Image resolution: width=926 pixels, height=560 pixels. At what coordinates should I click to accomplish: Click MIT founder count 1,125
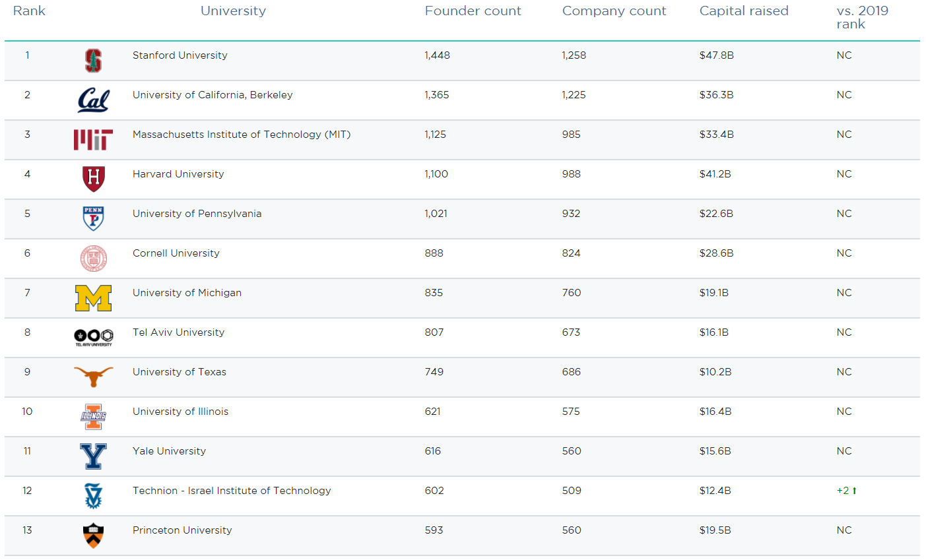coord(435,135)
